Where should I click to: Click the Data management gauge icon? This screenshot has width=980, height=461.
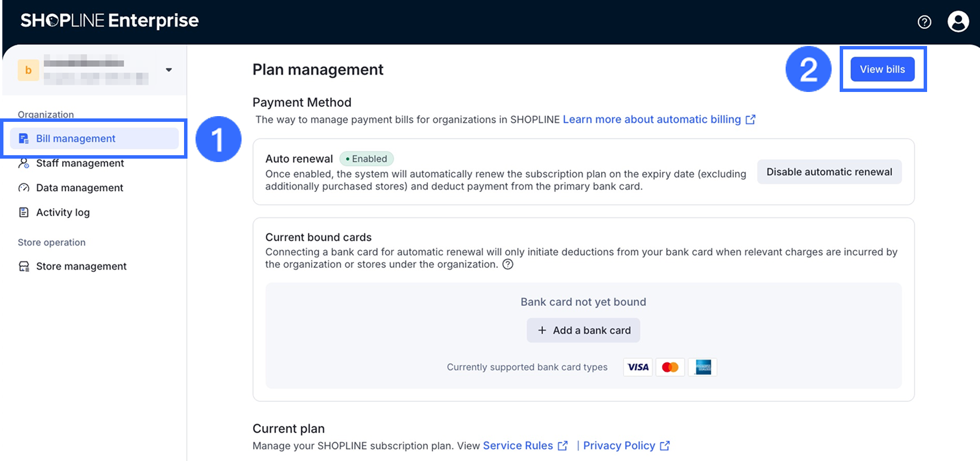pos(24,188)
